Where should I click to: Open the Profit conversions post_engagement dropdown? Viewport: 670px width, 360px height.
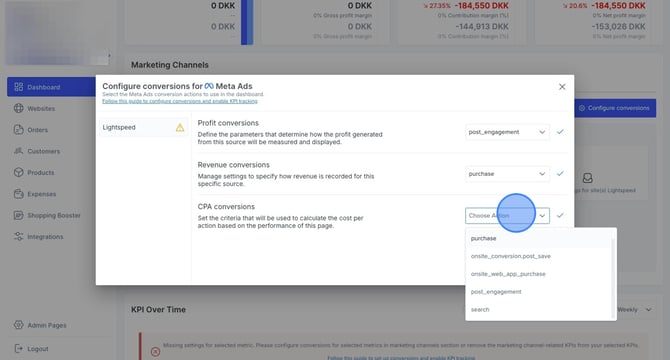[507, 132]
